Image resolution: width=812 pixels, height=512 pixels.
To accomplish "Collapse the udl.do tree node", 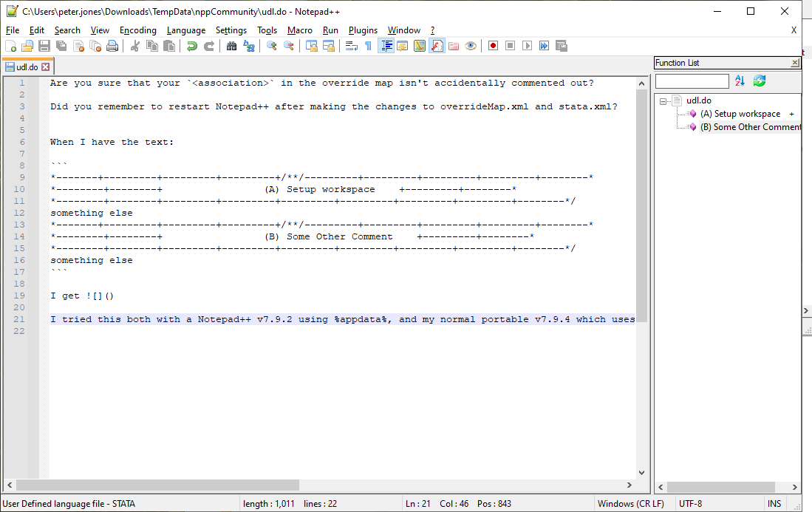I will [663, 101].
